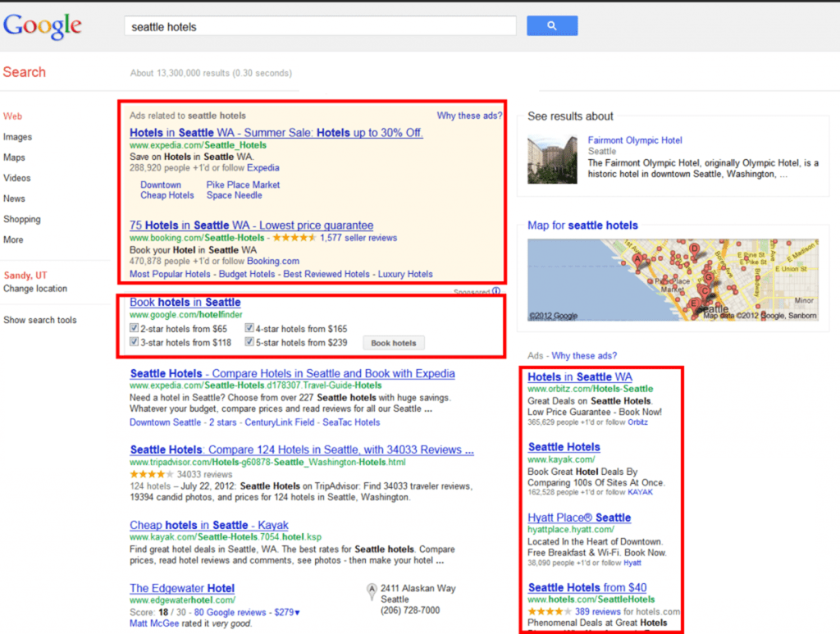Open the Compare Hotels in Seattle Expedia result
This screenshot has height=634, width=840.
click(x=293, y=373)
